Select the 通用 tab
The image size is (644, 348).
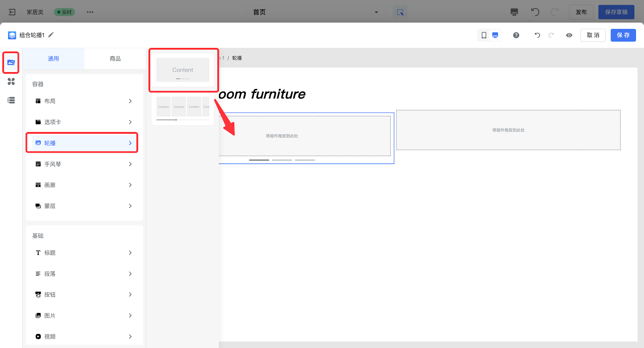[54, 59]
